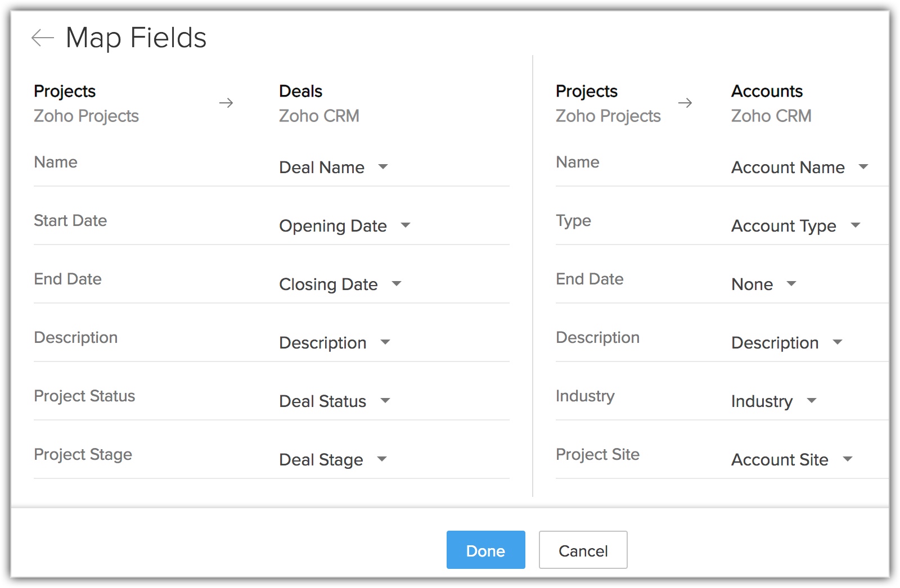Click the Deals module header

pyautogui.click(x=300, y=91)
